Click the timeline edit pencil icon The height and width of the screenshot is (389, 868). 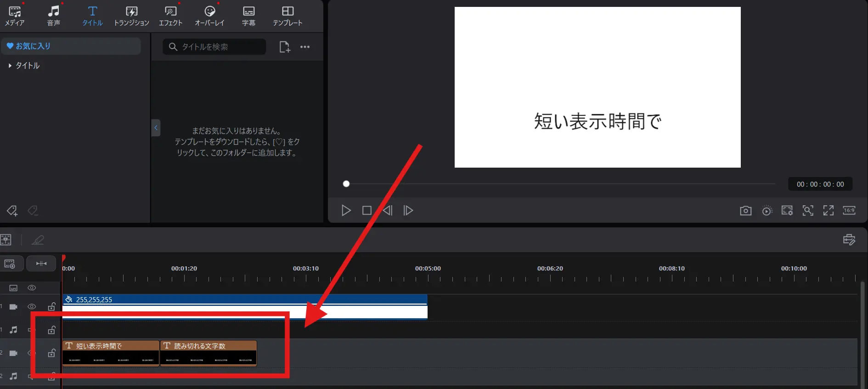(x=38, y=240)
